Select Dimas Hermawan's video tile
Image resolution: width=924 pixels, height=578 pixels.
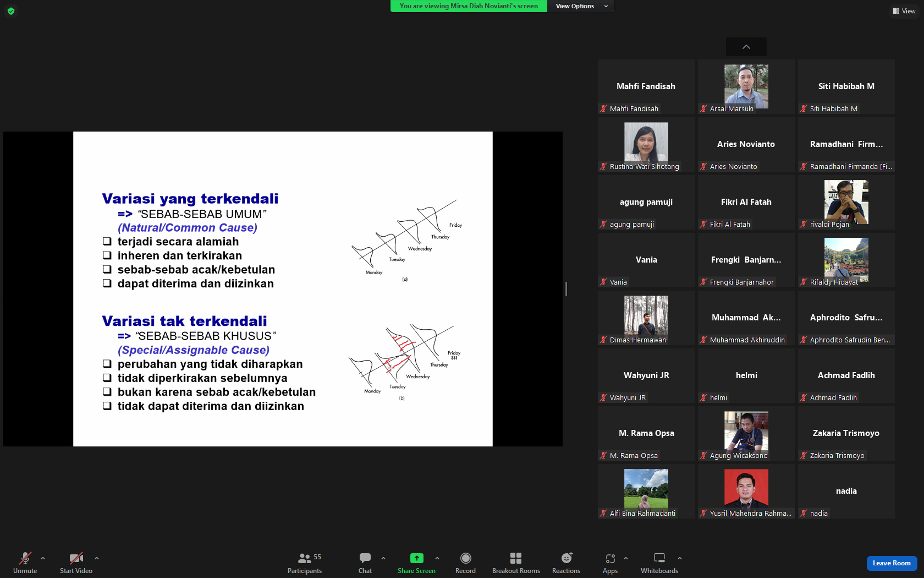point(646,317)
